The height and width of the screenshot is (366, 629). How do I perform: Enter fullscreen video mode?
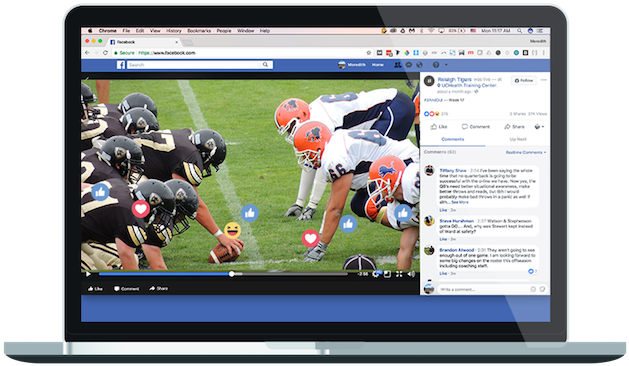pyautogui.click(x=399, y=274)
